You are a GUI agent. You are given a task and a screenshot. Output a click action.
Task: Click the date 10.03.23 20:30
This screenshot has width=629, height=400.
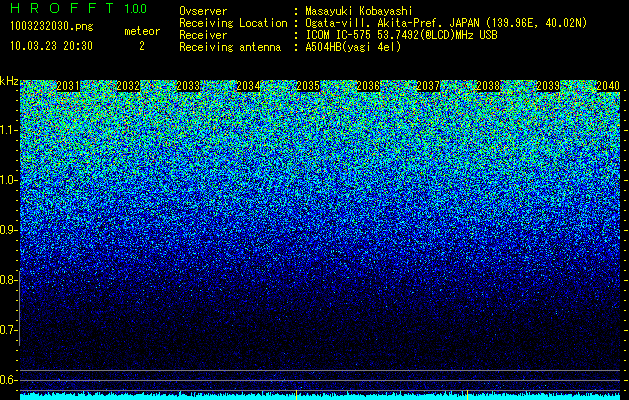[51, 46]
